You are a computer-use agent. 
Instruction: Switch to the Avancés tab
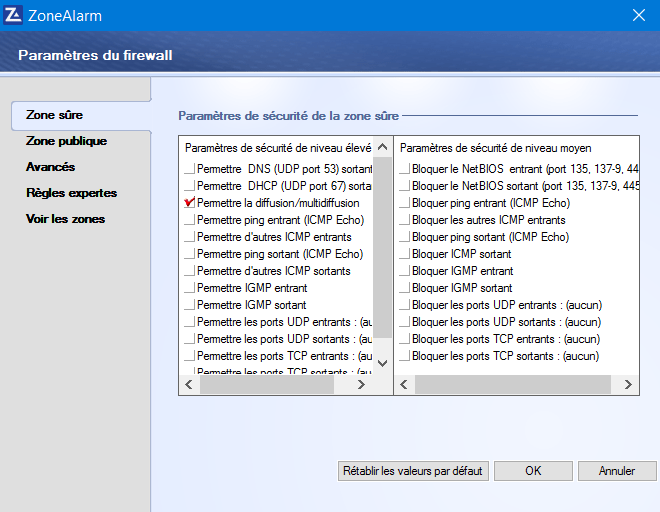point(51,167)
